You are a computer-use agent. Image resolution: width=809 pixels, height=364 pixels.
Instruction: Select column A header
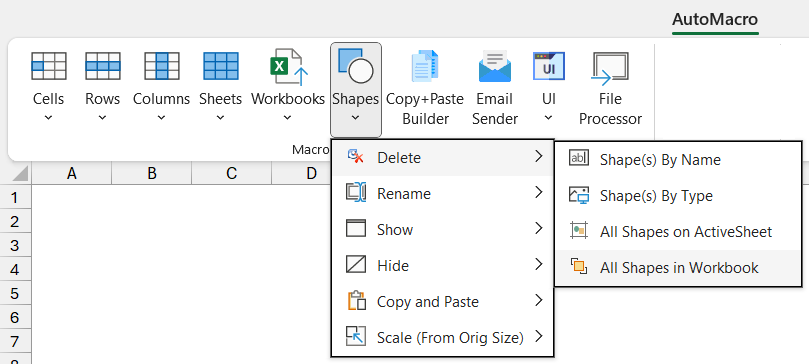(x=72, y=174)
